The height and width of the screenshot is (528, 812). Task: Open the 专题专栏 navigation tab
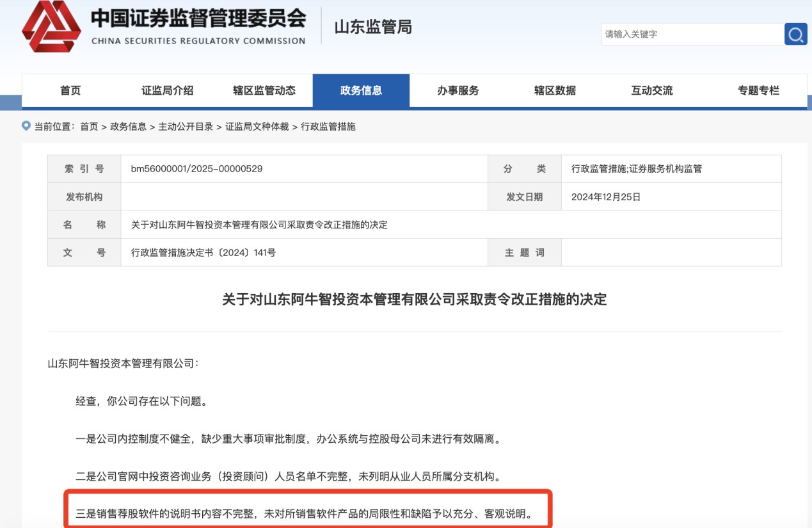coord(758,90)
